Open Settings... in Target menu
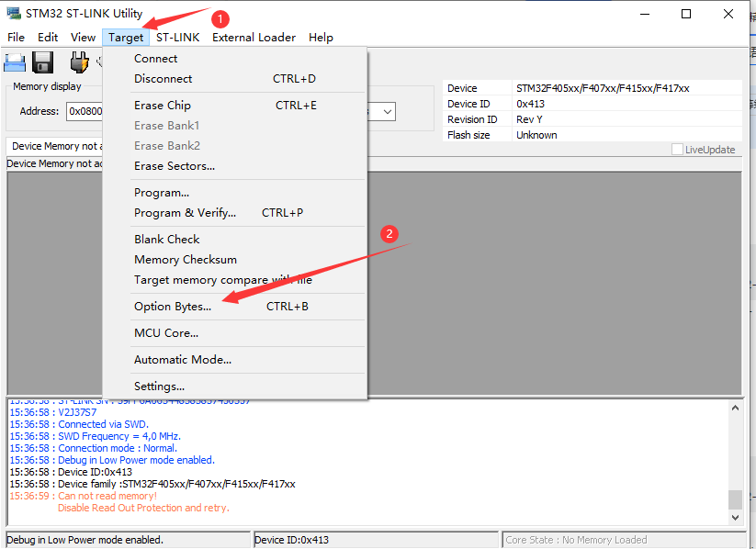Screen dimensions: 756x549 235,387
